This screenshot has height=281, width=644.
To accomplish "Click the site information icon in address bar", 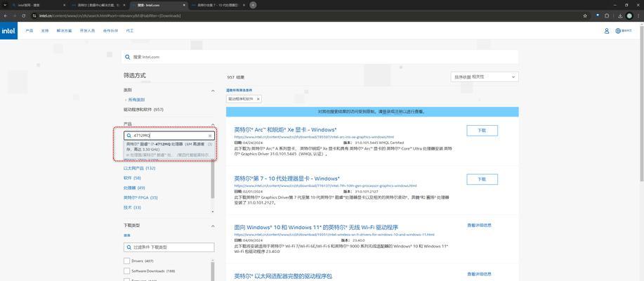I will [35, 15].
